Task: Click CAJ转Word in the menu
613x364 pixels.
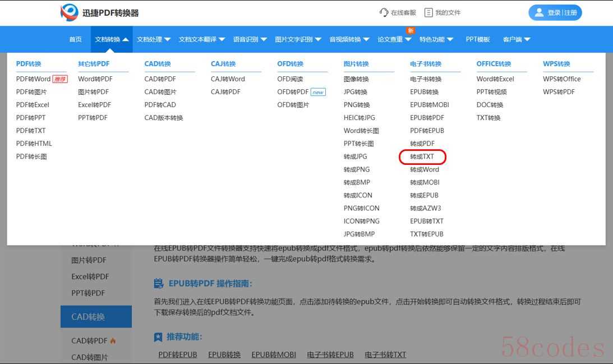Action: [x=228, y=79]
